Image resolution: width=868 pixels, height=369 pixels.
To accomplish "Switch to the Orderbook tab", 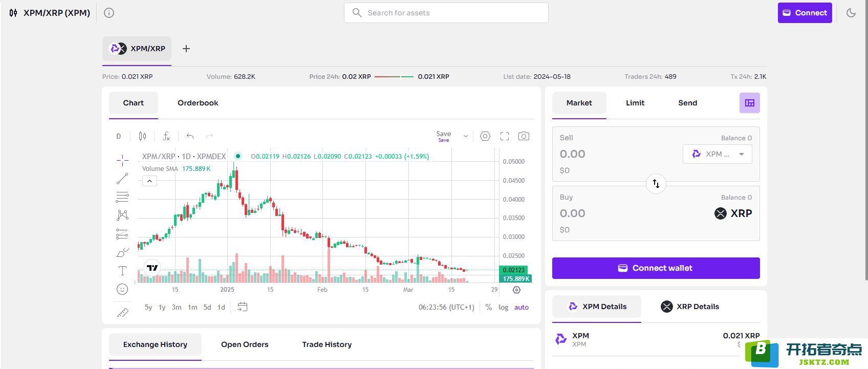I will [x=198, y=103].
